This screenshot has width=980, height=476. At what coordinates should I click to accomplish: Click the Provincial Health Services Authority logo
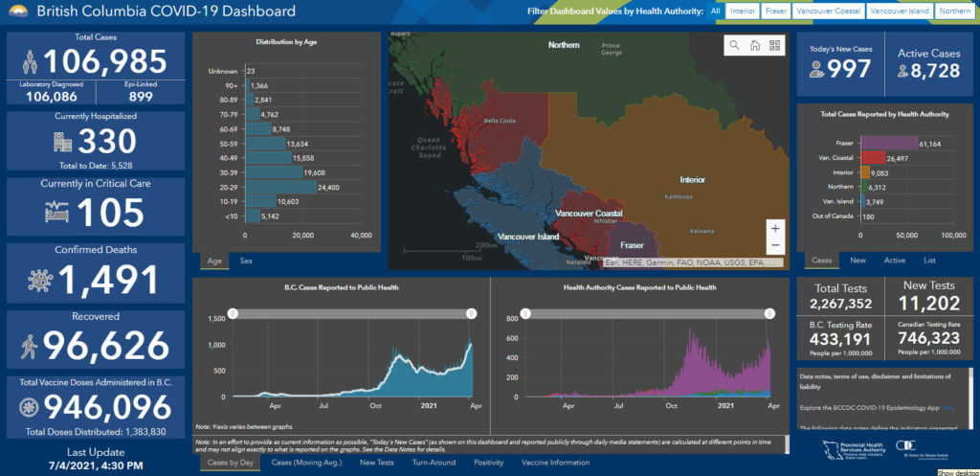point(857,449)
